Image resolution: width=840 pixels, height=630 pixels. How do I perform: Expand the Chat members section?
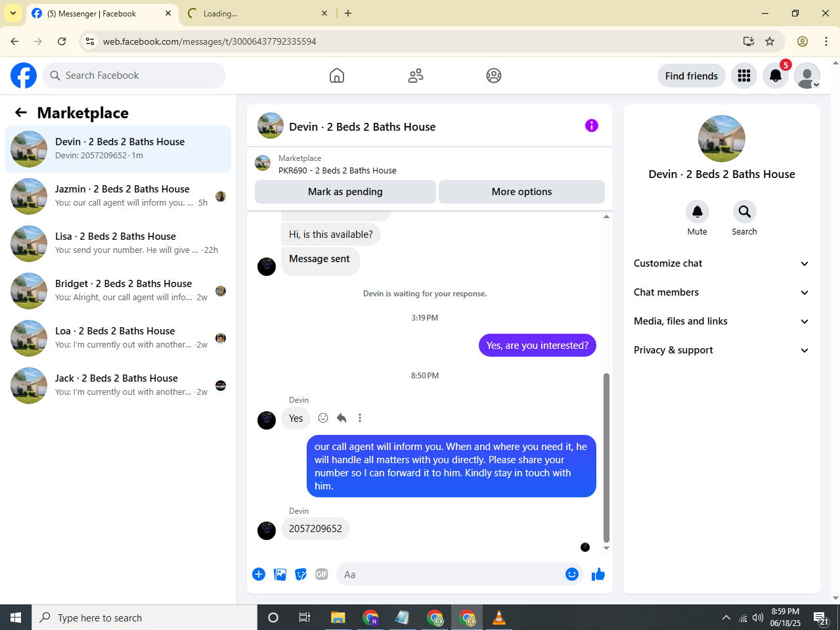[721, 292]
